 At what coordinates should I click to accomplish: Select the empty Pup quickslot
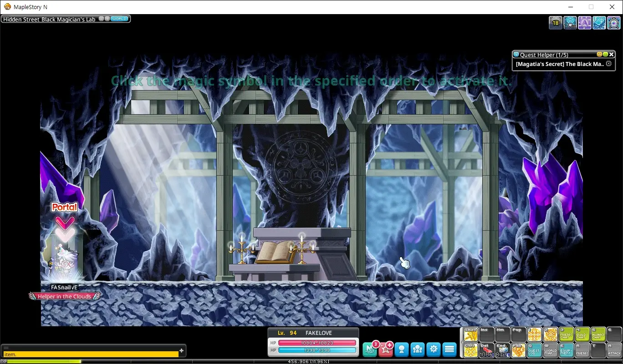[518, 335]
